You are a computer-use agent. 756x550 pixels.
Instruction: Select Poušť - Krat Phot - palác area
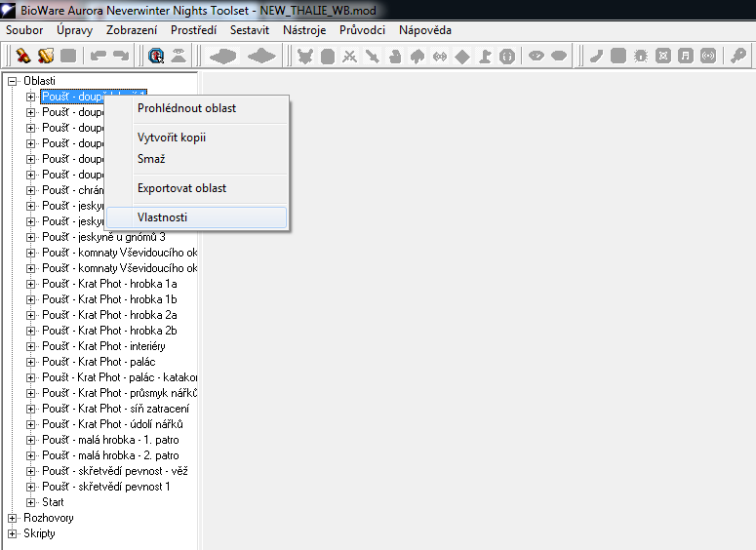pos(99,362)
